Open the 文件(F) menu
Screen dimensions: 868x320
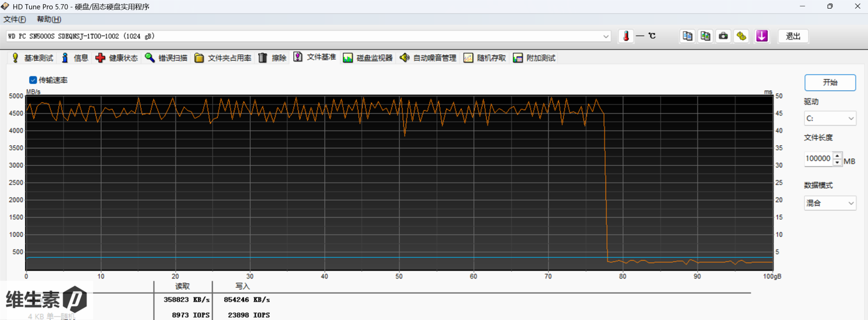pos(15,19)
